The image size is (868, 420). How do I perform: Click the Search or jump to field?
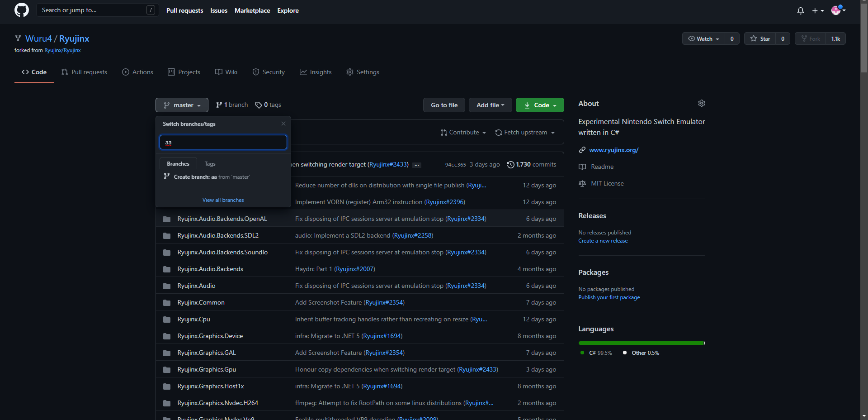pyautogui.click(x=97, y=10)
